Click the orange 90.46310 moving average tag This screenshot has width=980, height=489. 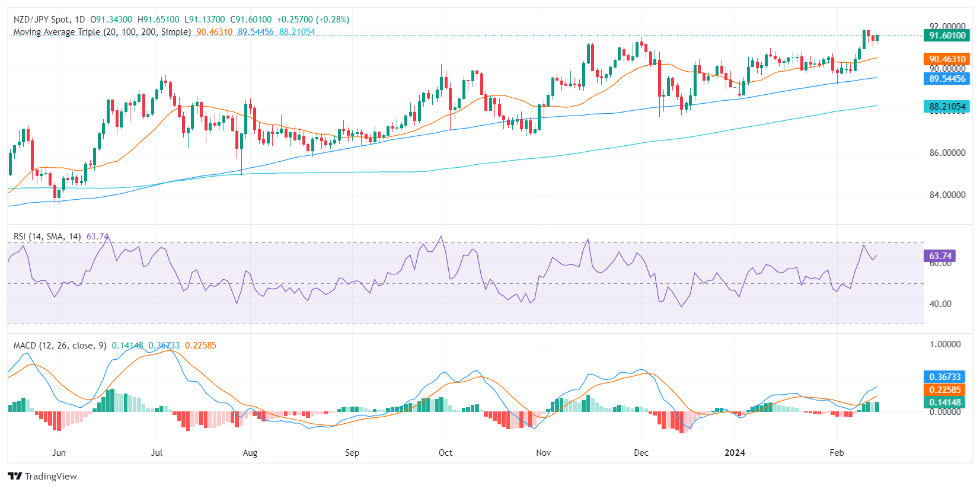point(947,59)
